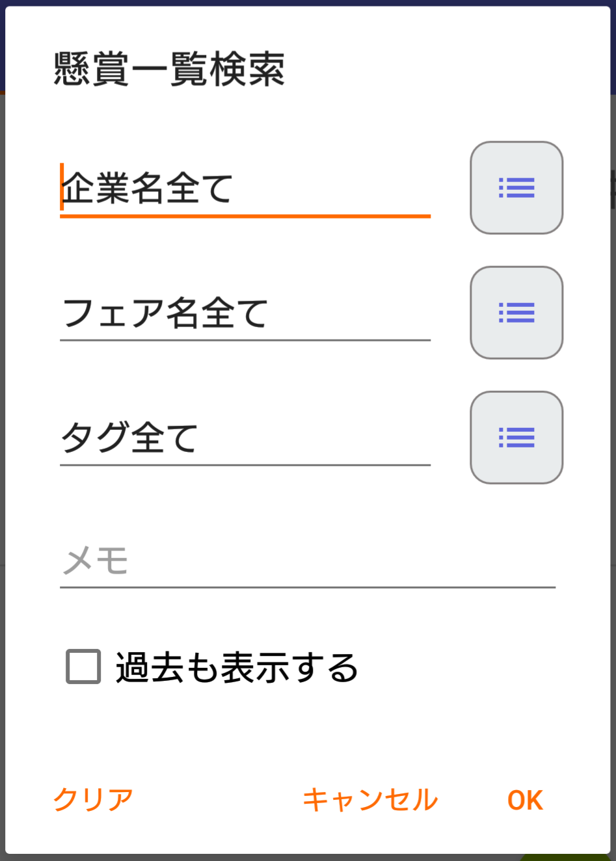The image size is (616, 861).
Task: Check the show-past-entries box
Action: coord(83,667)
